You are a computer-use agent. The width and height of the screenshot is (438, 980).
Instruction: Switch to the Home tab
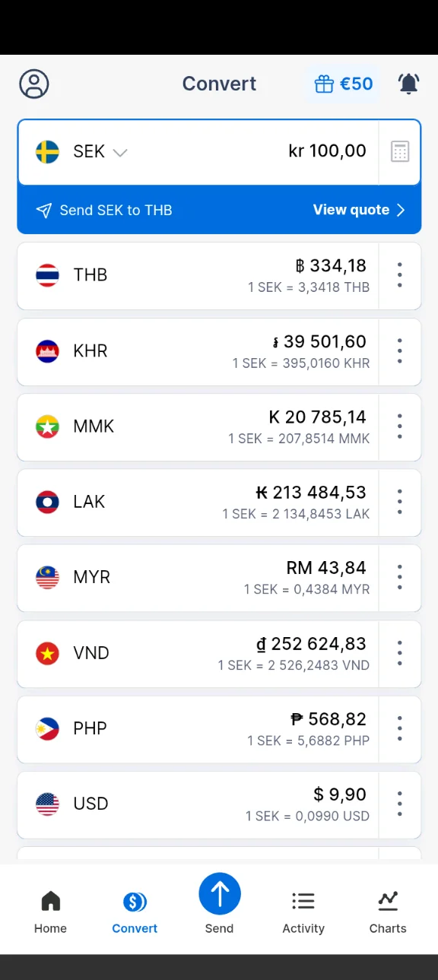point(50,912)
